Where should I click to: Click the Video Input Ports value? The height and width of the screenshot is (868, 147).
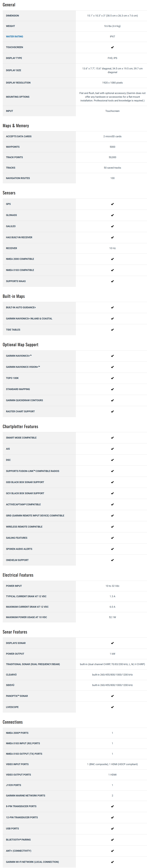click(x=112, y=764)
